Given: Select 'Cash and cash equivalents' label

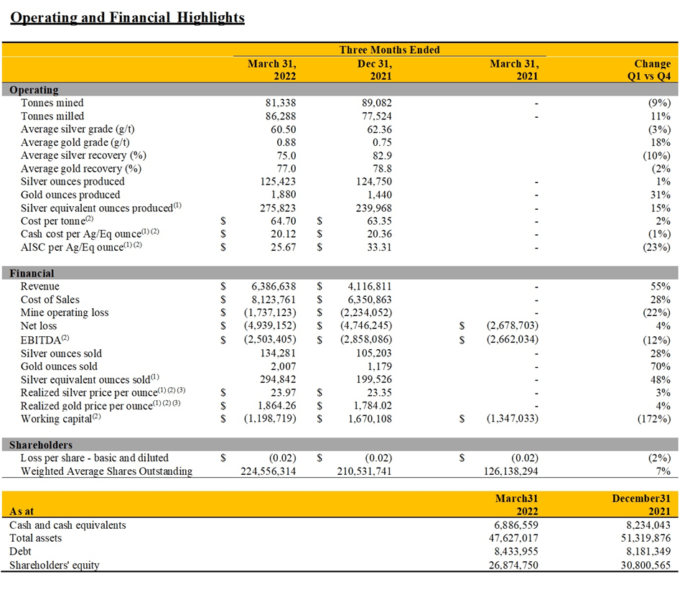Looking at the screenshot, I should pyautogui.click(x=68, y=525).
